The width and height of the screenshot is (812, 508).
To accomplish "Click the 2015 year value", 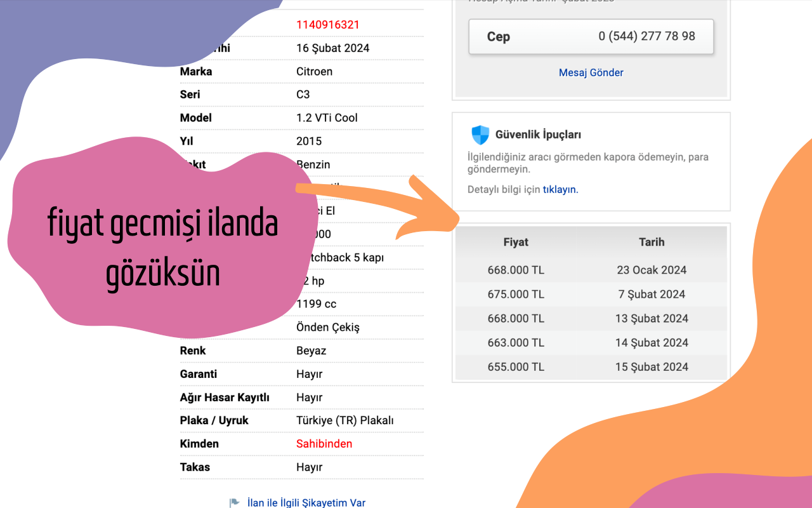I will 309,141.
